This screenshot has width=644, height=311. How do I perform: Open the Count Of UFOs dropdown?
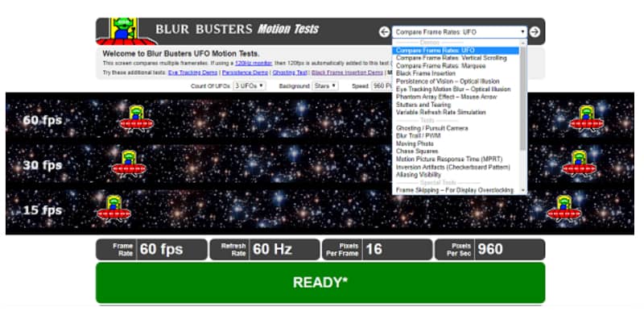pos(249,86)
